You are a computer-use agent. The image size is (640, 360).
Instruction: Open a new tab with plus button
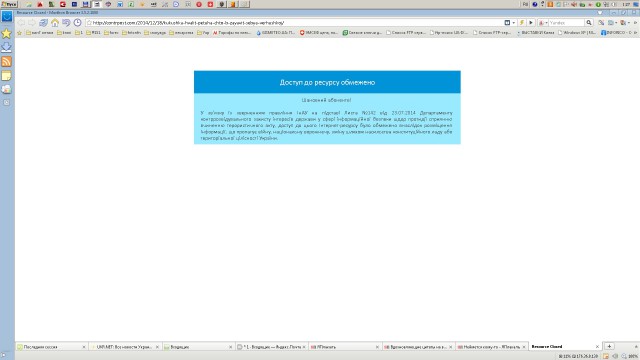pos(609,346)
